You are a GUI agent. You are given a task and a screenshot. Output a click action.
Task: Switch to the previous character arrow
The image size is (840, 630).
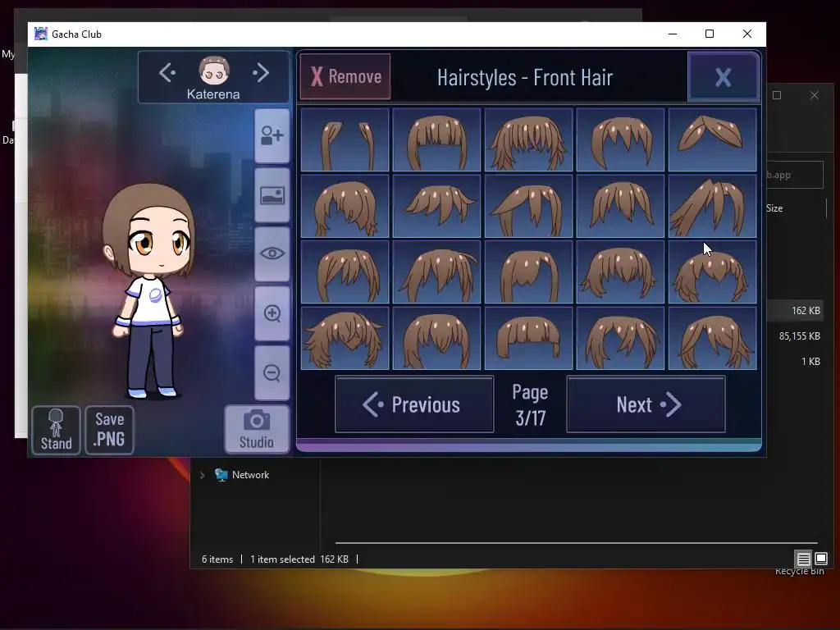(167, 72)
